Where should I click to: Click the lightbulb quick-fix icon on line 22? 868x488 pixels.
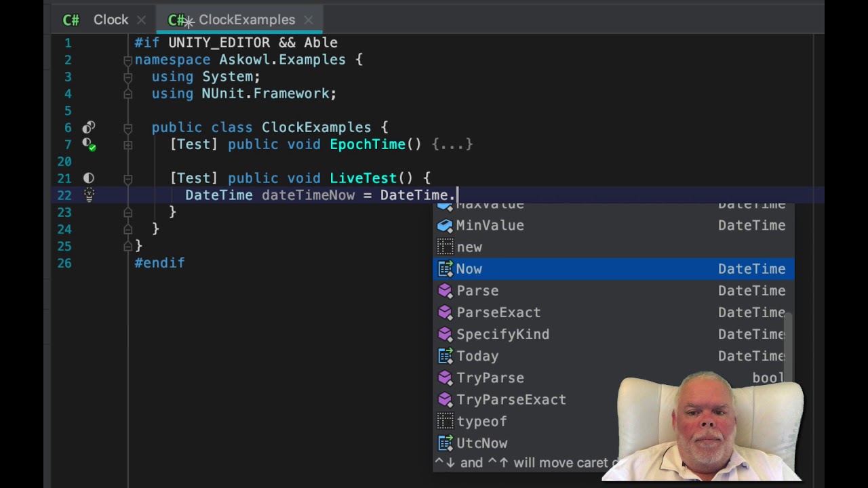[89, 195]
